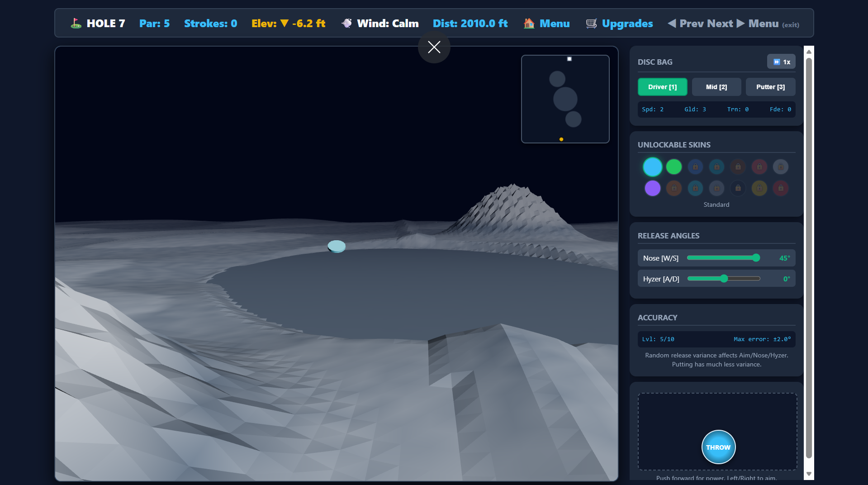Click the RELEASE ANGLES heading
The height and width of the screenshot is (485, 868).
pyautogui.click(x=669, y=236)
